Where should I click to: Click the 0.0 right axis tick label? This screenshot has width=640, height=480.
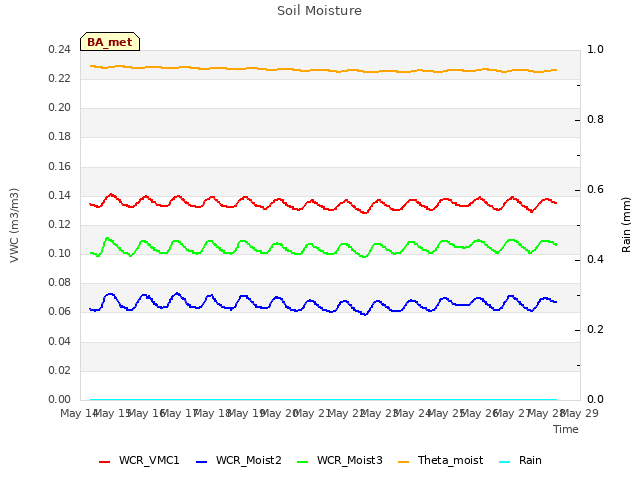pyautogui.click(x=595, y=399)
